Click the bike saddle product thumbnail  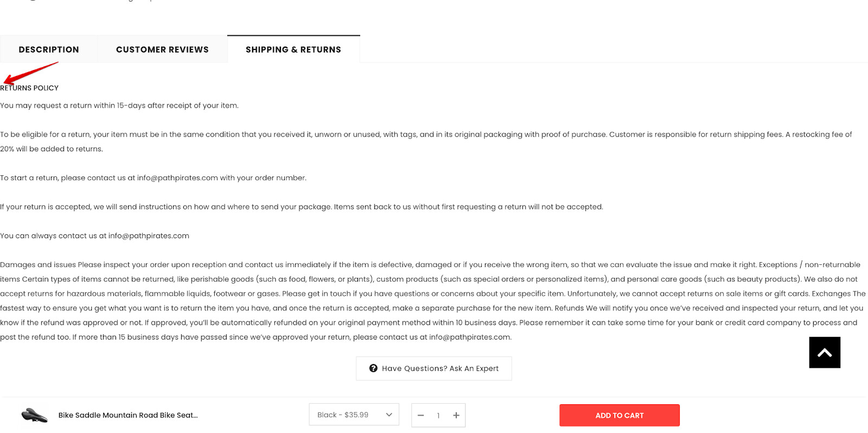tap(34, 415)
